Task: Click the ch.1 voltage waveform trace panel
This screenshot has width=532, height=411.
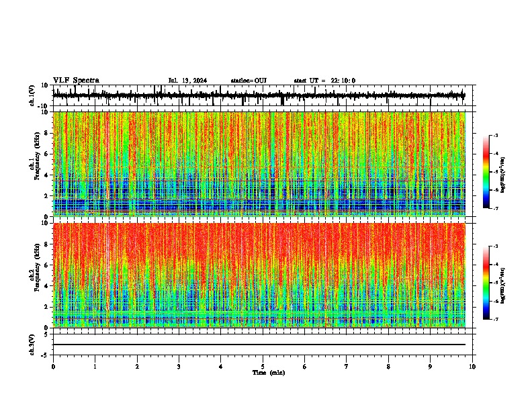Action: (x=263, y=95)
